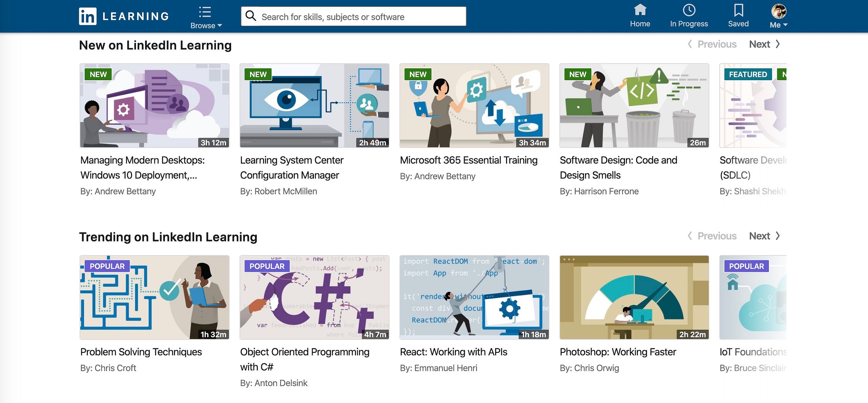The width and height of the screenshot is (868, 403).
Task: Open Learning System Center course thumbnail
Action: click(x=314, y=106)
